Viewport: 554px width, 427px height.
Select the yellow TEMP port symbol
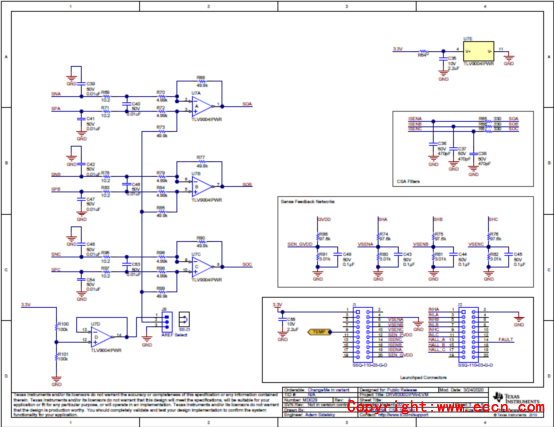coord(319,332)
